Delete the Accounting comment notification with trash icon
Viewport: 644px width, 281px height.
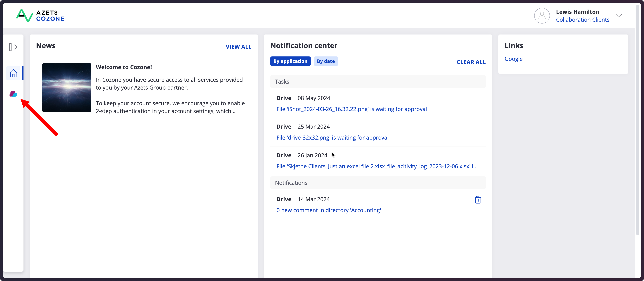478,200
